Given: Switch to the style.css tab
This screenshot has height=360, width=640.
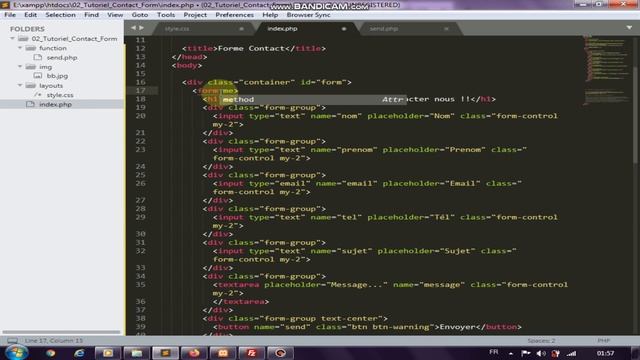Looking at the screenshot, I should 177,29.
